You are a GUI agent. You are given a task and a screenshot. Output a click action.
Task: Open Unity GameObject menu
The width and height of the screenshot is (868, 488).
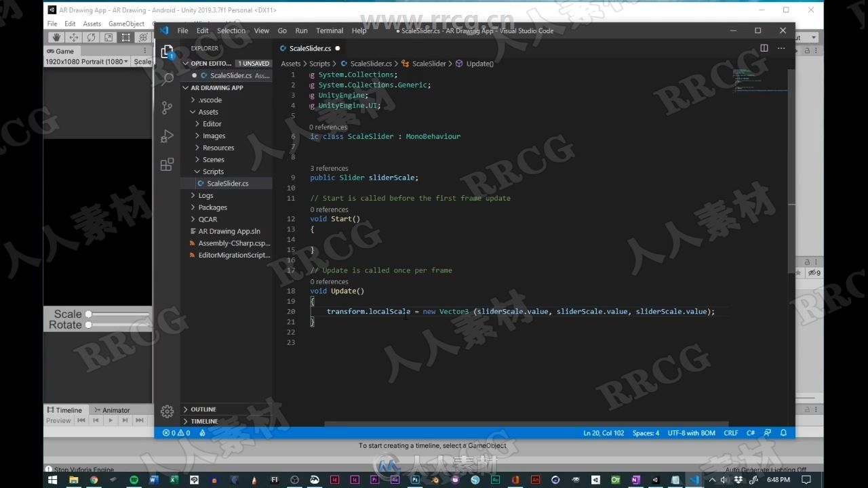pyautogui.click(x=126, y=23)
